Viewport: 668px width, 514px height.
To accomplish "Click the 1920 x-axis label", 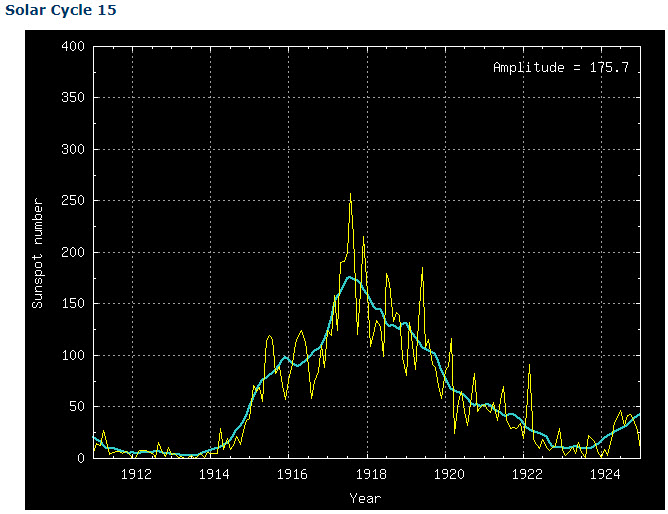I will coord(449,474).
